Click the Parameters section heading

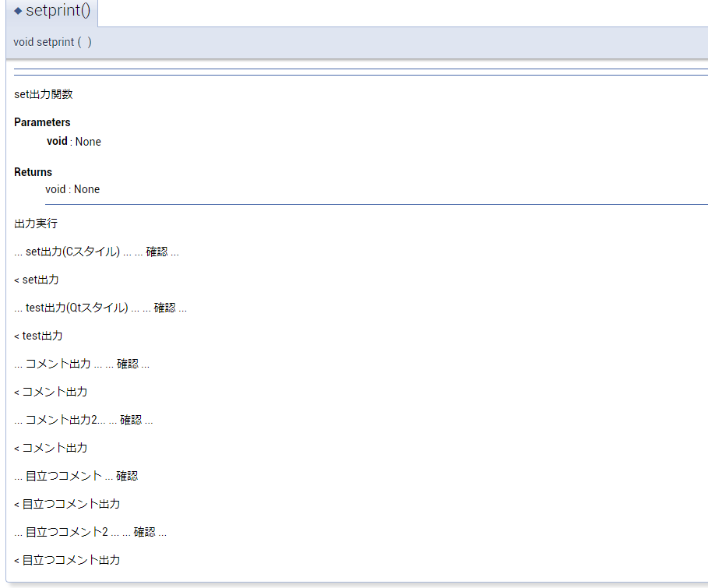coord(41,122)
